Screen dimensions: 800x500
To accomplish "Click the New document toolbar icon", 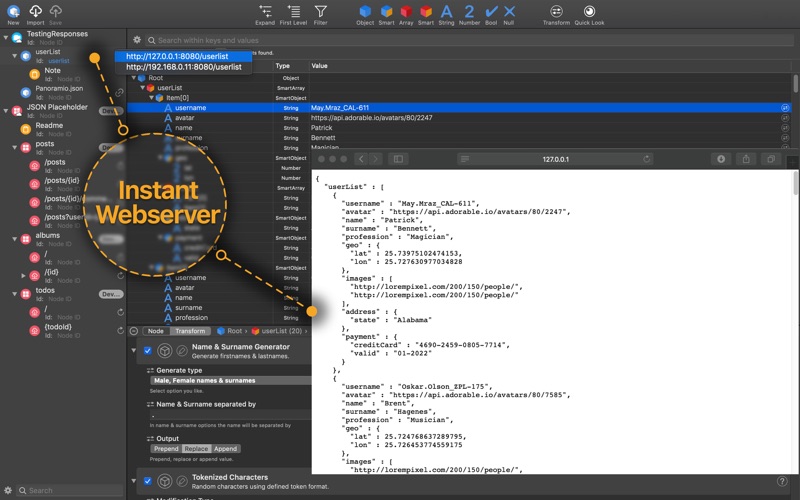I will [x=13, y=10].
